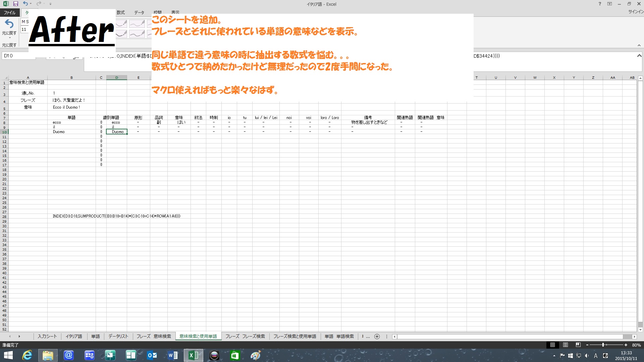The width and height of the screenshot is (644, 362).
Task: Switch to Page Break Preview icon
Action: (578, 345)
